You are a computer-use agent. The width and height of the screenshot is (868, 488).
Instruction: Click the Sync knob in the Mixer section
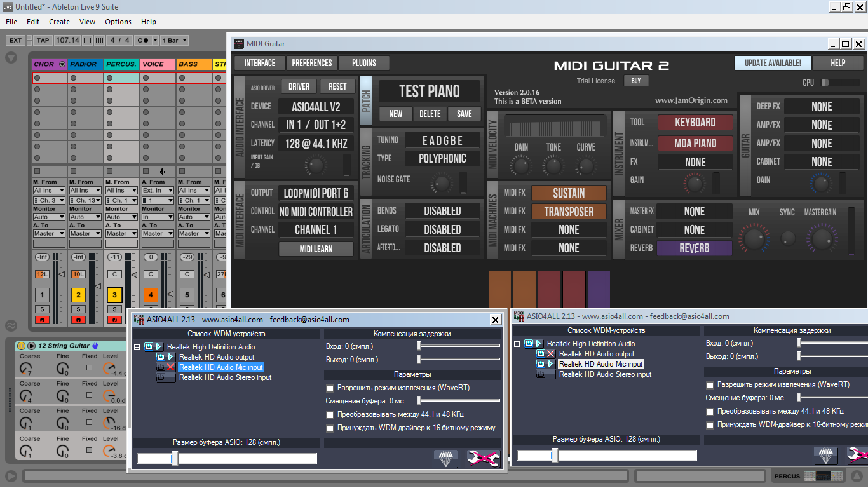788,238
